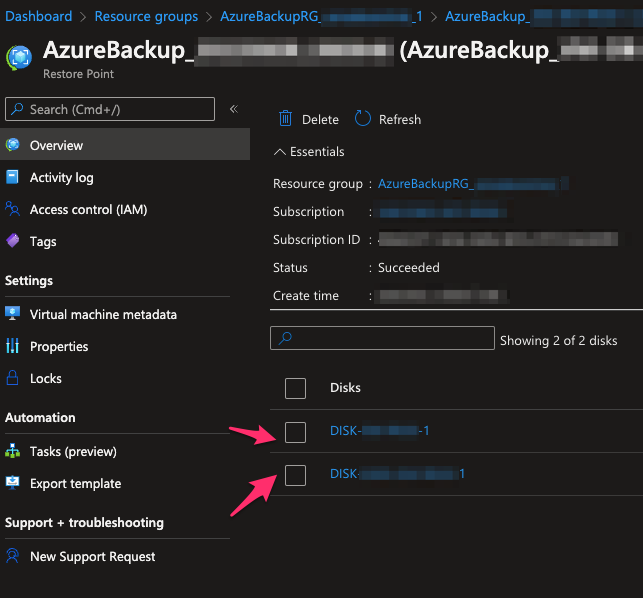Click the 'Showing 2 of 2 disks' text
Image resolution: width=643 pixels, height=598 pixels.
(x=558, y=340)
